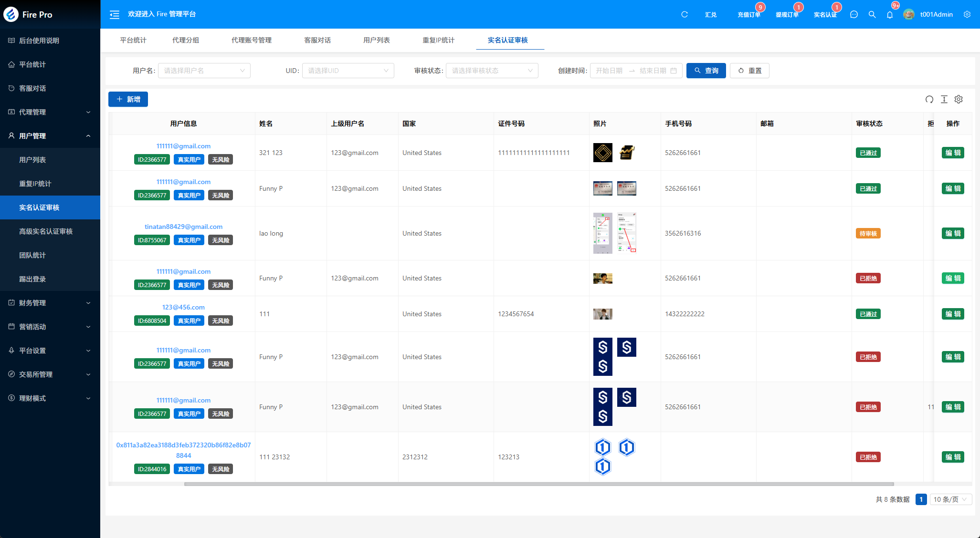This screenshot has width=980, height=538.
Task: Open the 10 条/页 page size dropdown
Action: tap(950, 499)
